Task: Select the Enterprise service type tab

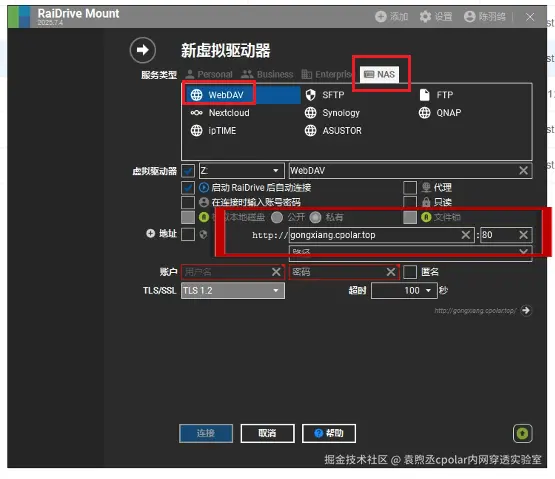Action: click(x=326, y=74)
